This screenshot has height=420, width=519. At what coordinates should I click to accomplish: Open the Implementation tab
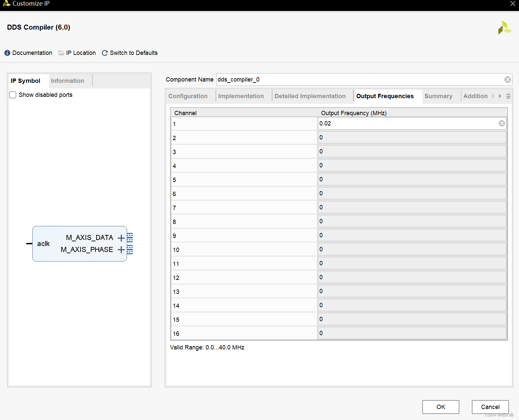coord(241,96)
